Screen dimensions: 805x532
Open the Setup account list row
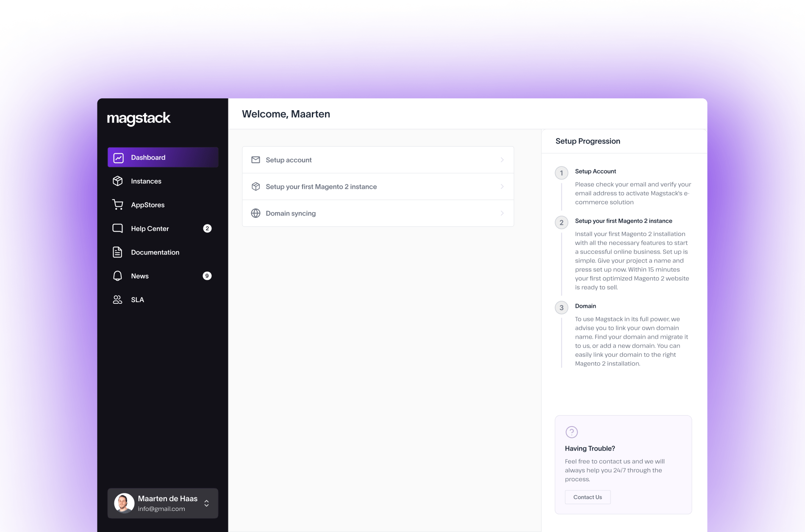[378, 160]
